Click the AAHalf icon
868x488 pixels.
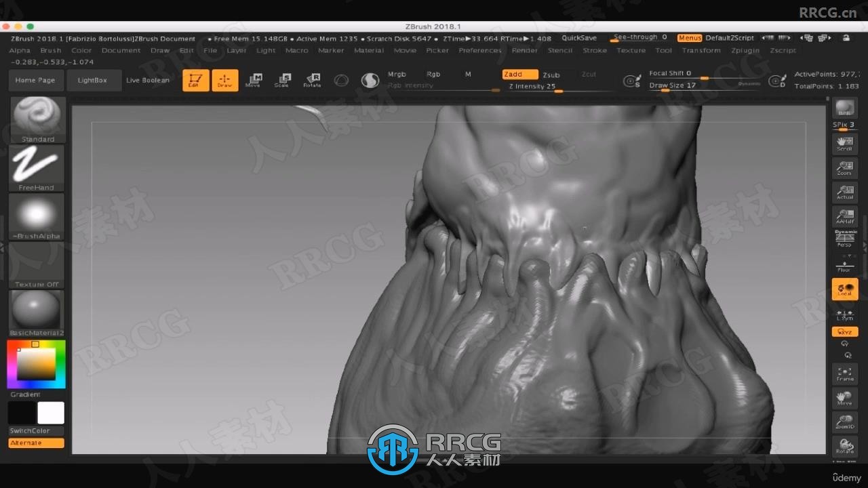[x=845, y=217]
